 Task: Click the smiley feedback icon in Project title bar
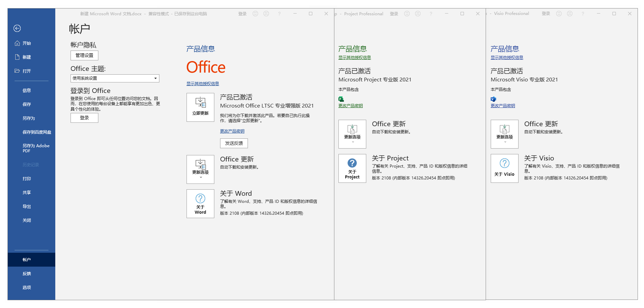point(407,14)
